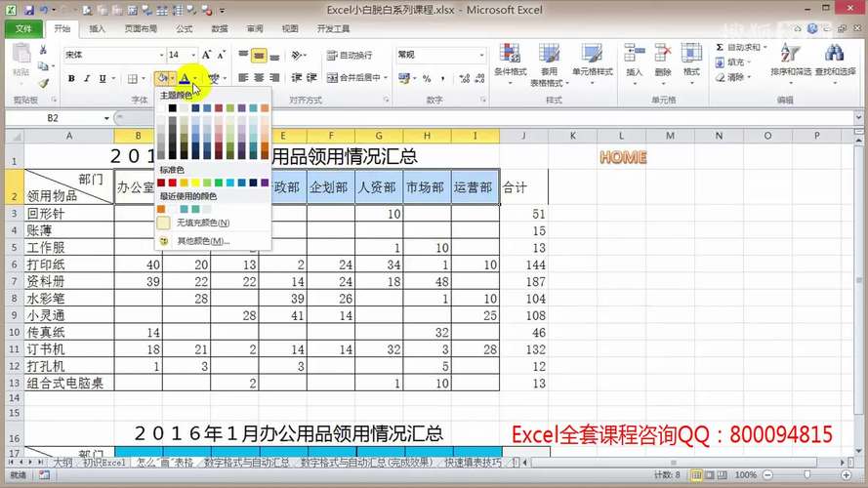Click the Orientation text angle icon
This screenshot has width=868, height=488.
click(297, 55)
